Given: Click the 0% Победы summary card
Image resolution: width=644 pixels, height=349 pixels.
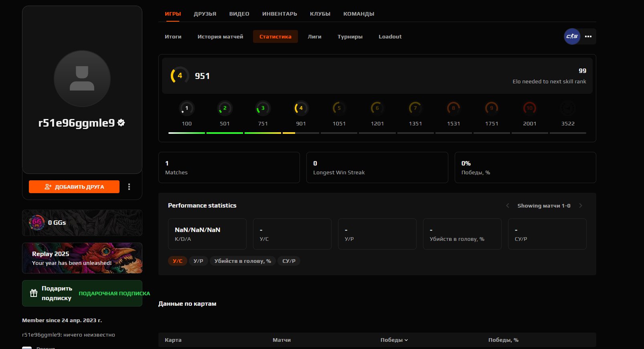Looking at the screenshot, I should tap(525, 167).
